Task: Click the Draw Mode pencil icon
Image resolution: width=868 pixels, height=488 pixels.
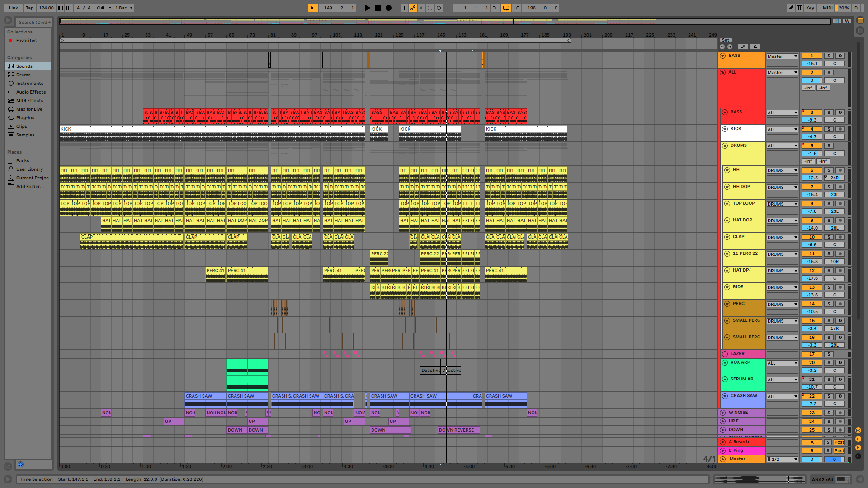Action: pos(791,8)
